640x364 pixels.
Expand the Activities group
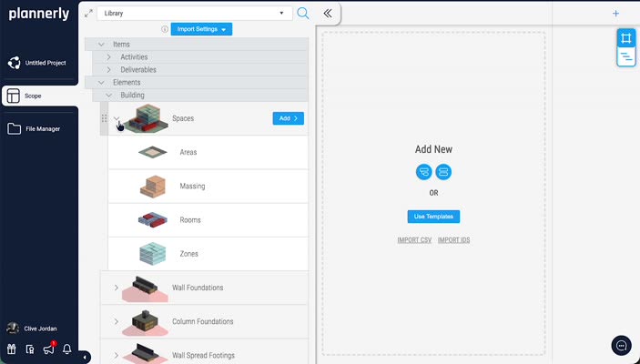point(109,57)
